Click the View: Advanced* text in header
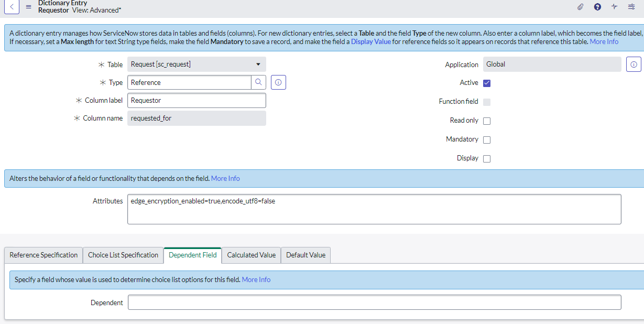Image resolution: width=644 pixels, height=324 pixels. (96, 10)
